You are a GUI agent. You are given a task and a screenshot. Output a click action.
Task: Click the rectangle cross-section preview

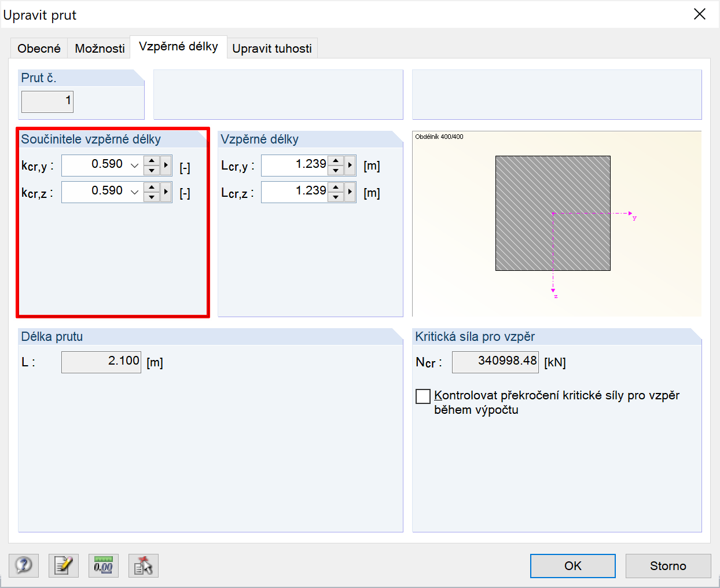553,213
